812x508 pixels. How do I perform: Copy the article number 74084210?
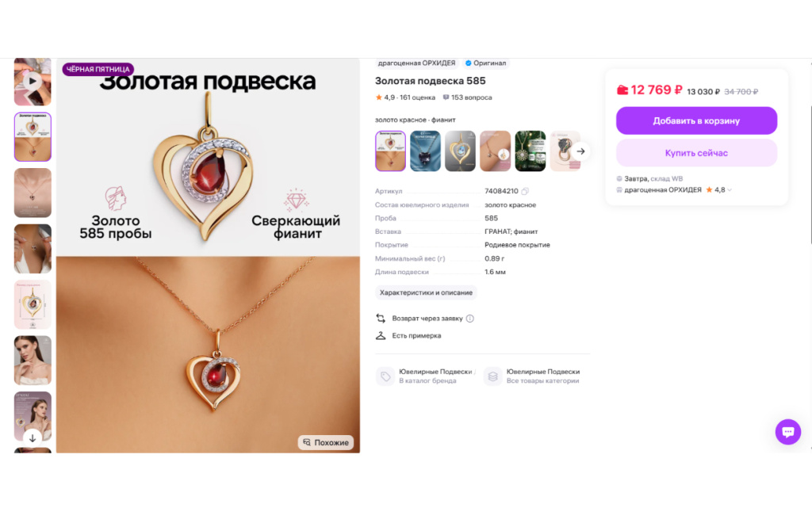[x=525, y=192]
